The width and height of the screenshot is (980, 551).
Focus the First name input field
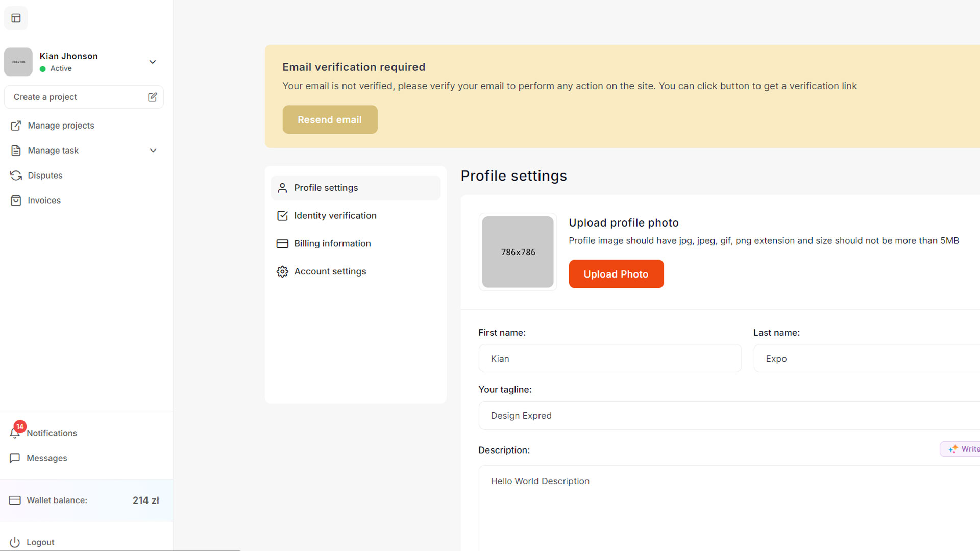pyautogui.click(x=609, y=359)
